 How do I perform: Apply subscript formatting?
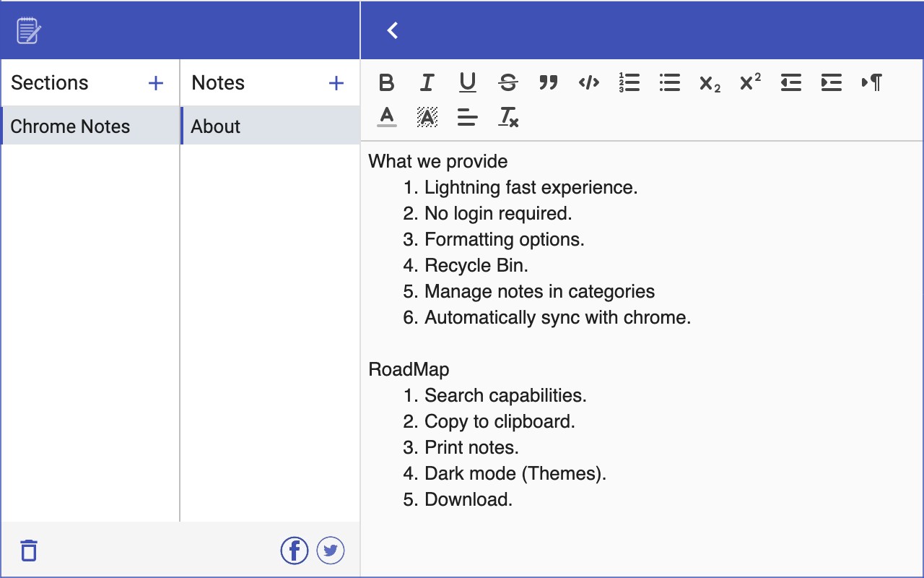tap(710, 83)
